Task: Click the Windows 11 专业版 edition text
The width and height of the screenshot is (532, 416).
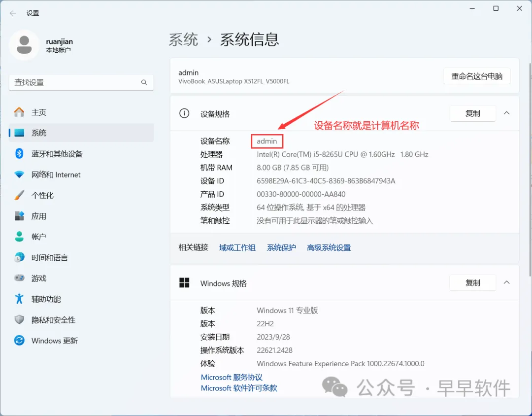Action: tap(287, 311)
